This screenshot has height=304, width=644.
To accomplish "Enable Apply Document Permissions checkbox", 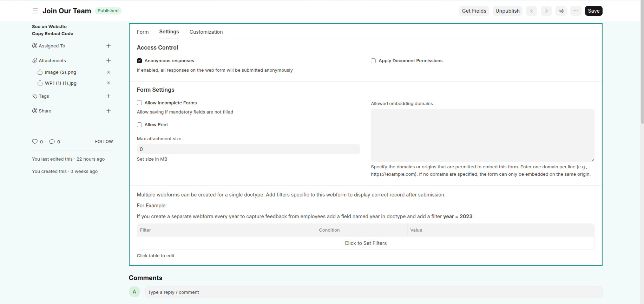I will (373, 61).
